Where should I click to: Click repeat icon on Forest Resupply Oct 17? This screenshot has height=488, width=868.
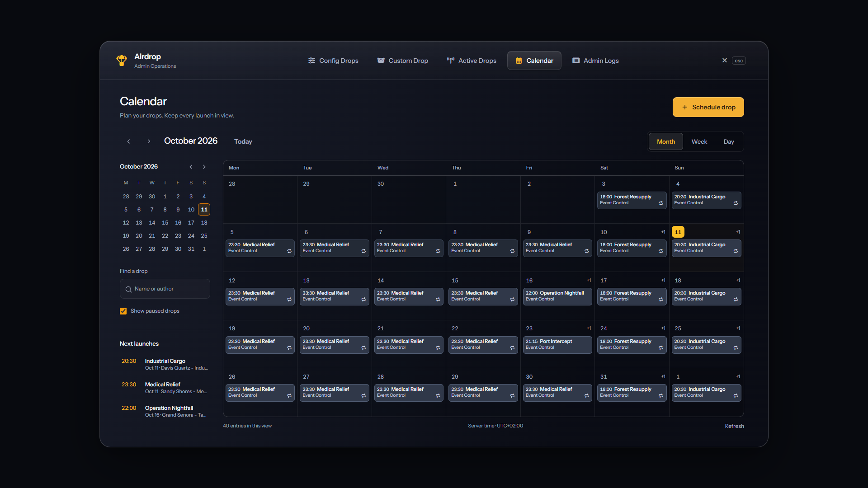(x=661, y=300)
